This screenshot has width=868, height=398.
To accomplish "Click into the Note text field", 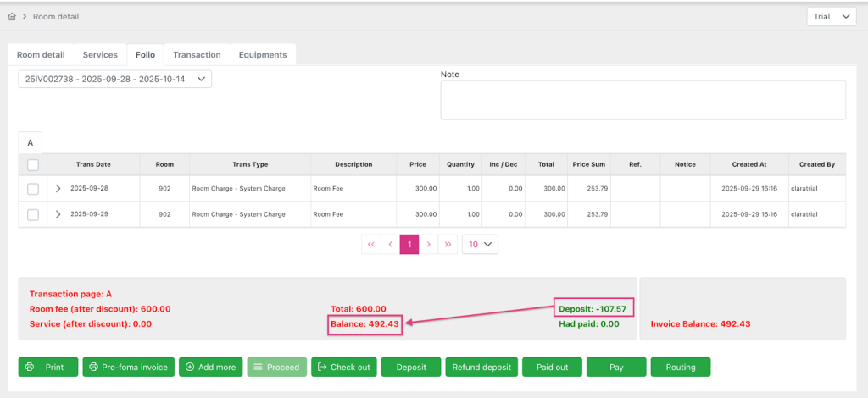I will click(643, 100).
